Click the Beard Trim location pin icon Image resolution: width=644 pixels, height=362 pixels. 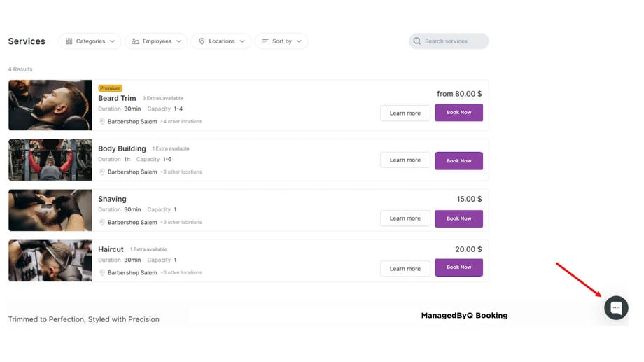pos(102,122)
